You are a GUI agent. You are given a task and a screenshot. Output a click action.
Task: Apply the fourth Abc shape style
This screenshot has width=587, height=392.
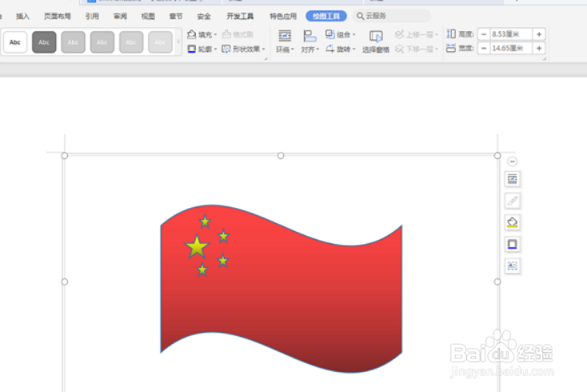coord(102,42)
